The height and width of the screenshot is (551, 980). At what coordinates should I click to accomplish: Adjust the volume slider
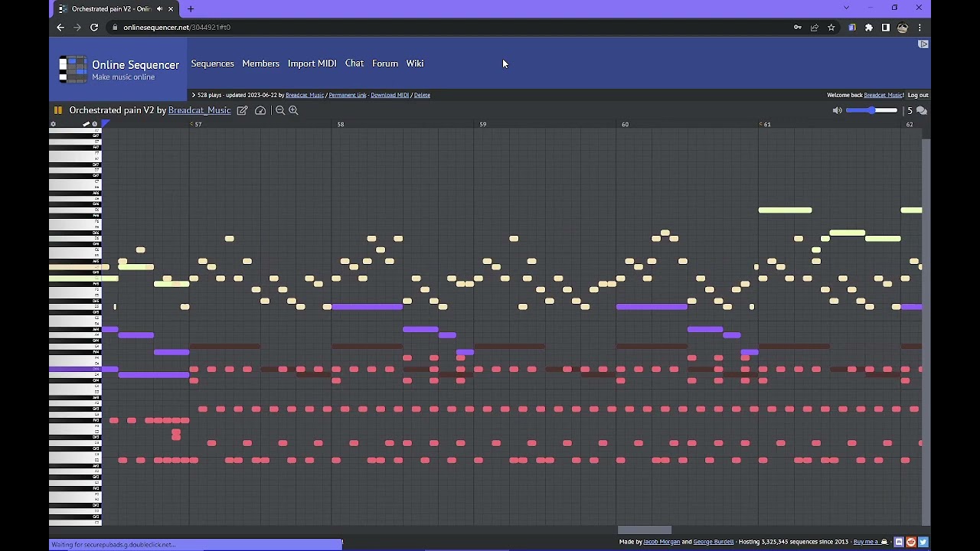[872, 110]
